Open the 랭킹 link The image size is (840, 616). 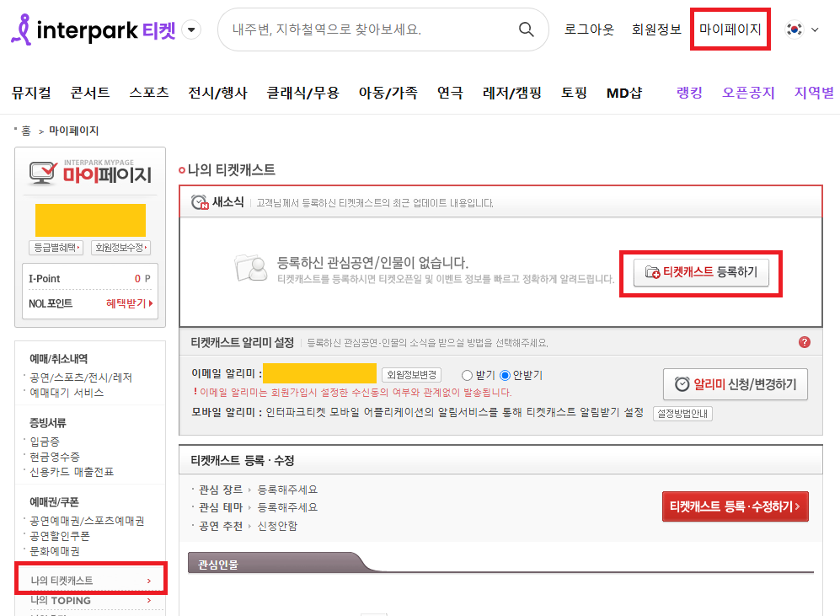pyautogui.click(x=689, y=93)
